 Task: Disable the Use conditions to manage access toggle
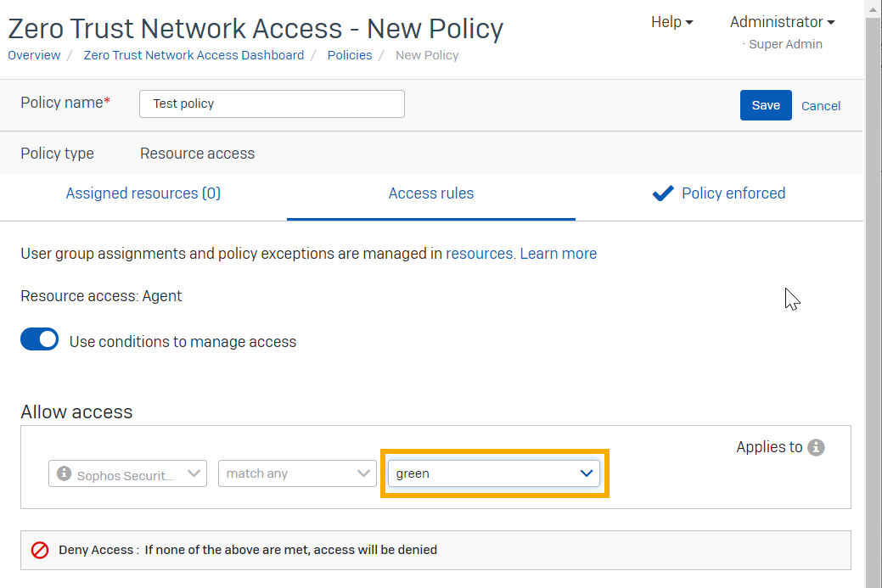tap(39, 339)
